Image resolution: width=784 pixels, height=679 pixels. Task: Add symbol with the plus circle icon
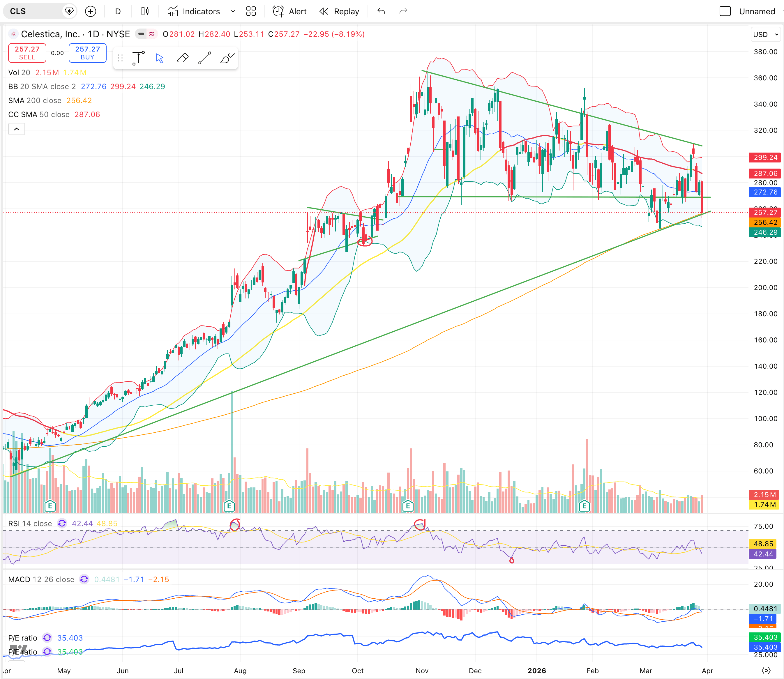pos(90,11)
